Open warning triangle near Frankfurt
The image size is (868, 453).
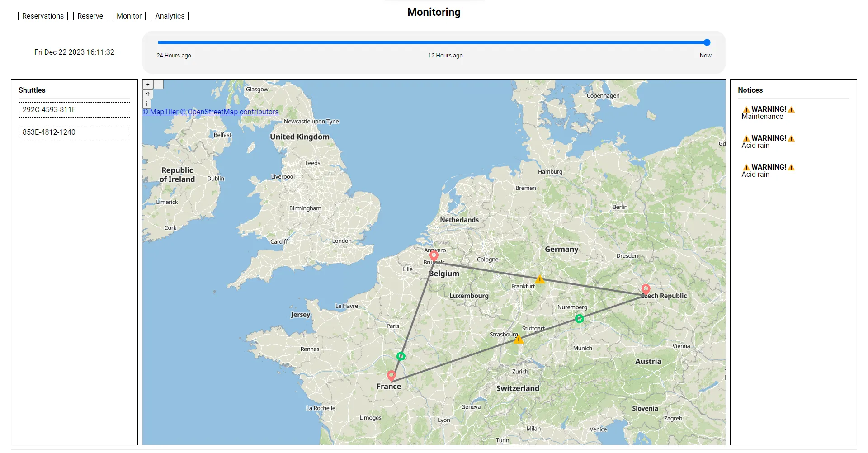(540, 279)
